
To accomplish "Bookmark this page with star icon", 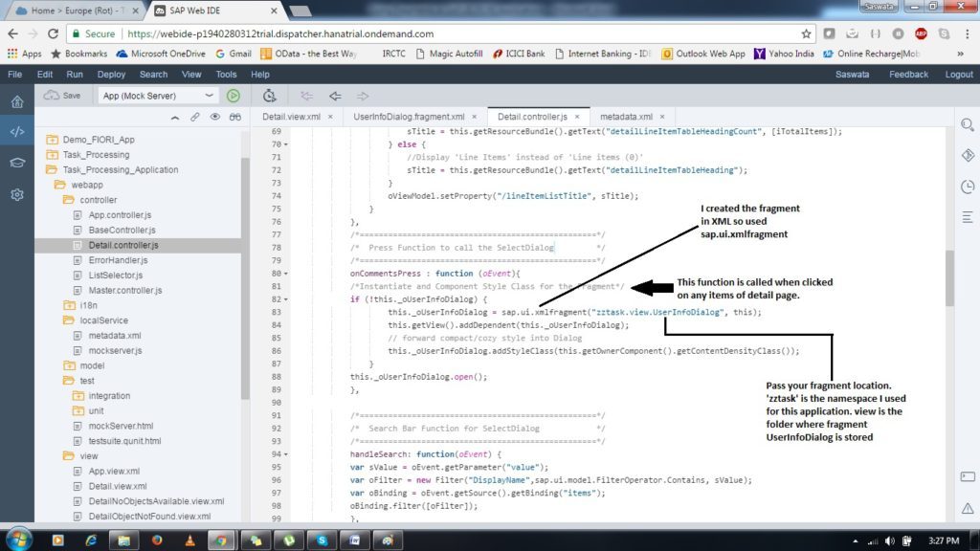I will pyautogui.click(x=806, y=33).
